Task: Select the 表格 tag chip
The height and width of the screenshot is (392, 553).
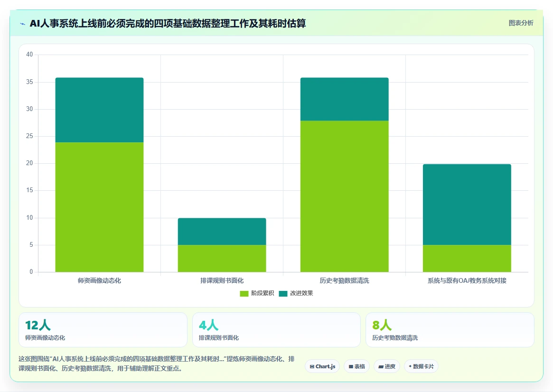Action: 356,366
